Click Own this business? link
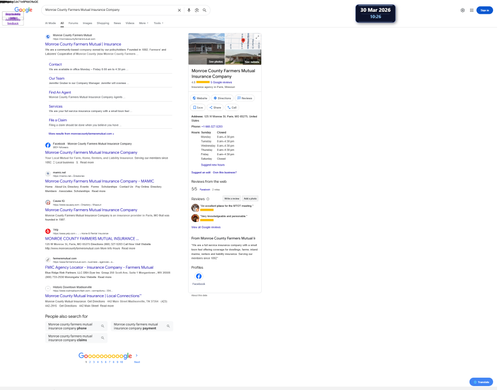This screenshot has width=500, height=390. click(225, 172)
